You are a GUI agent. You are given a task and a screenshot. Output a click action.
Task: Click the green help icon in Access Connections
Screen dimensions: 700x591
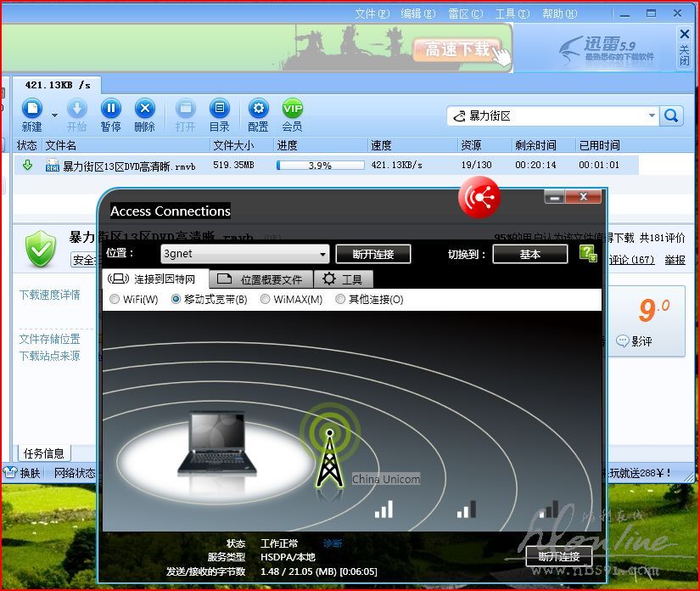pos(587,253)
